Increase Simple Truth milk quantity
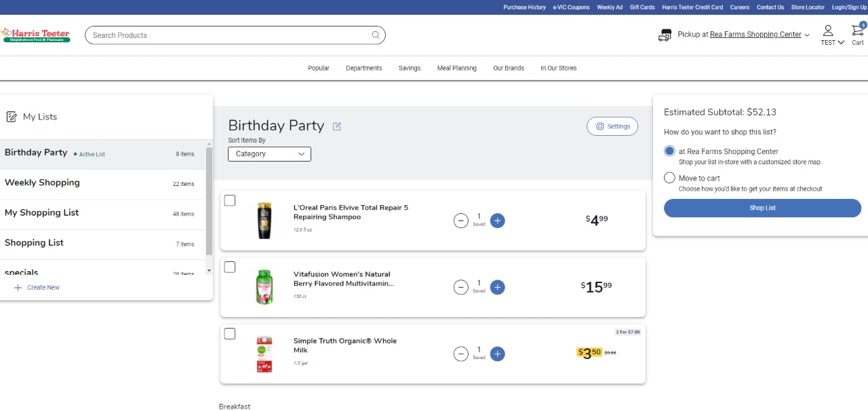Screen dimensions: 868x410 (x=498, y=354)
